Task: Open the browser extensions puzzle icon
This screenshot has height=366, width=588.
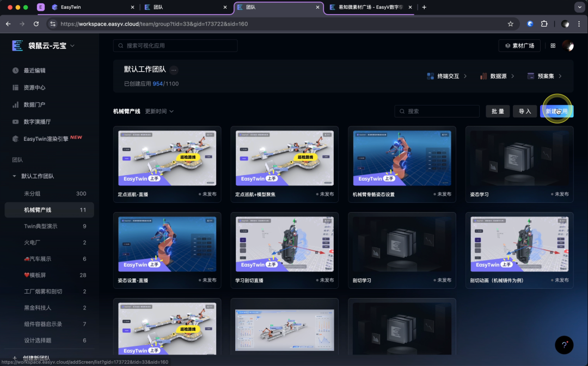Action: [x=544, y=24]
